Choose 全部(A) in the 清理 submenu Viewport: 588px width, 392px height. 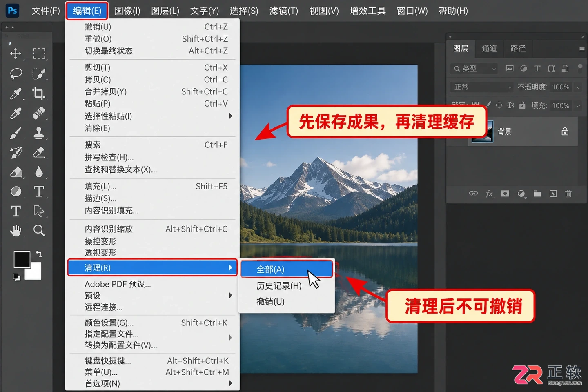click(x=287, y=269)
